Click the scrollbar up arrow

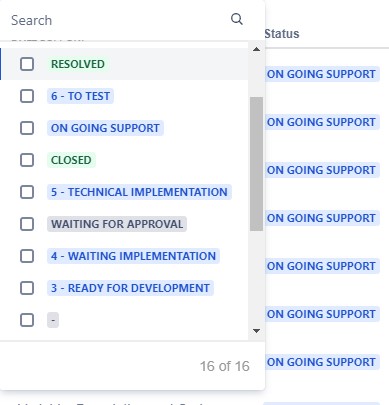click(256, 49)
